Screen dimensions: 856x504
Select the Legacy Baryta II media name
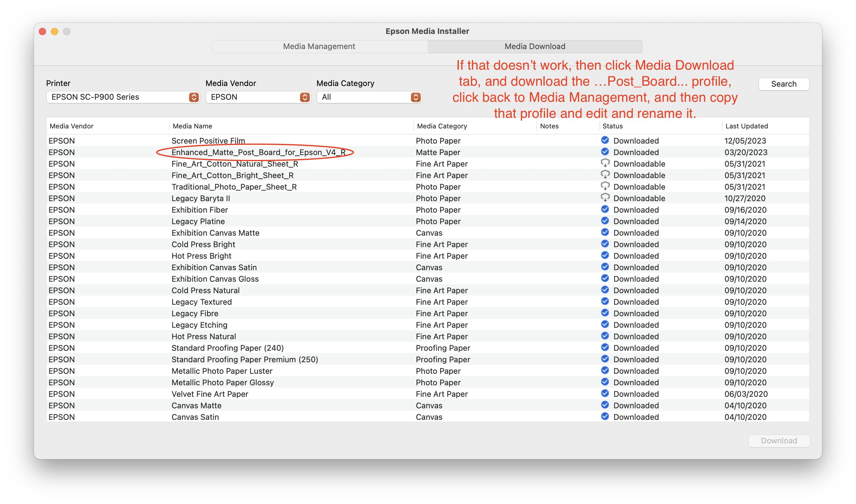pyautogui.click(x=200, y=199)
